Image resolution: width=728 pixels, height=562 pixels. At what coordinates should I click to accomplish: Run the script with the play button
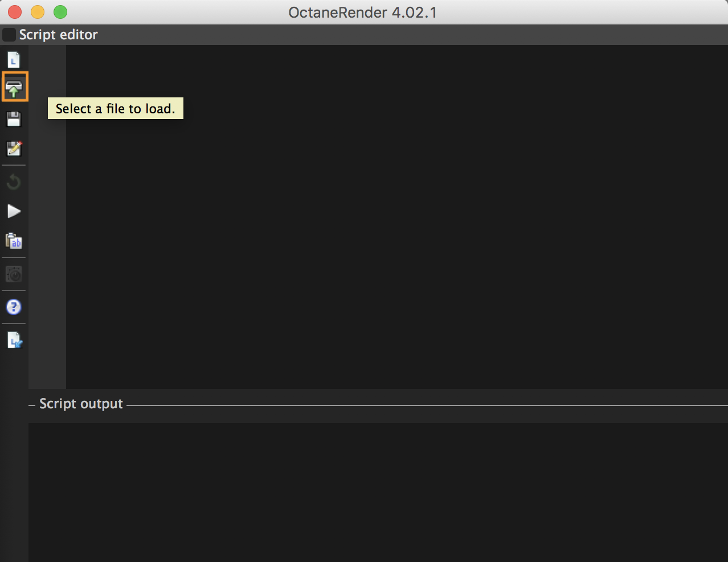pos(14,211)
